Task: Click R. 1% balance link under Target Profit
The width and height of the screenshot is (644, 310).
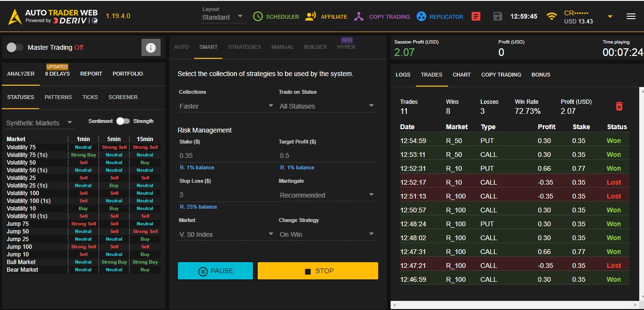Action: tap(297, 167)
